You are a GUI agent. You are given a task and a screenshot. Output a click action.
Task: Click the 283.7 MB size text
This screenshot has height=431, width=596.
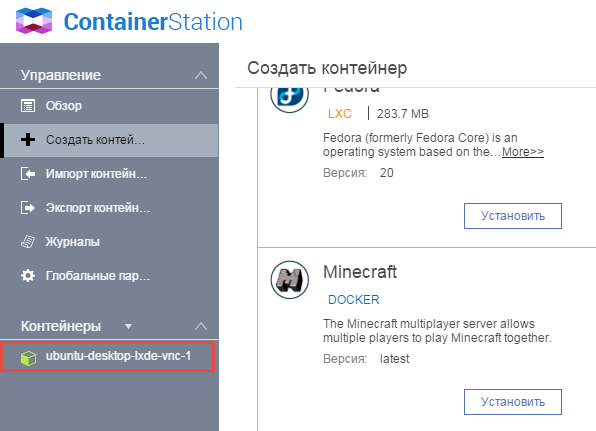click(x=403, y=114)
